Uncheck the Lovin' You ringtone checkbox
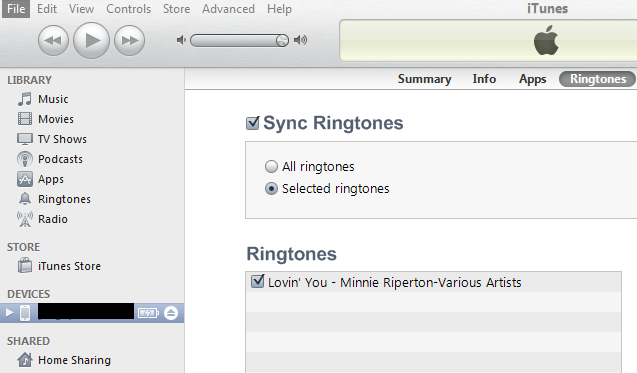Image resolution: width=637 pixels, height=373 pixels. (x=258, y=281)
